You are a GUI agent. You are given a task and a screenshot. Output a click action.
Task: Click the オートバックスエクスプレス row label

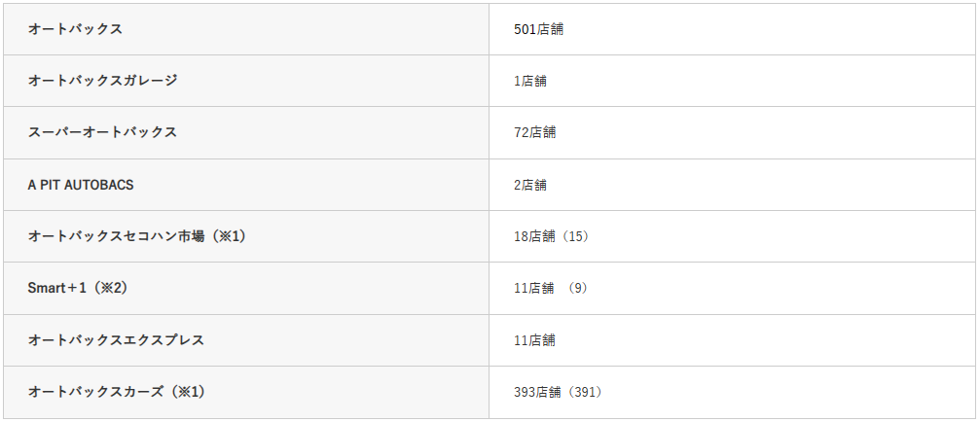(116, 340)
